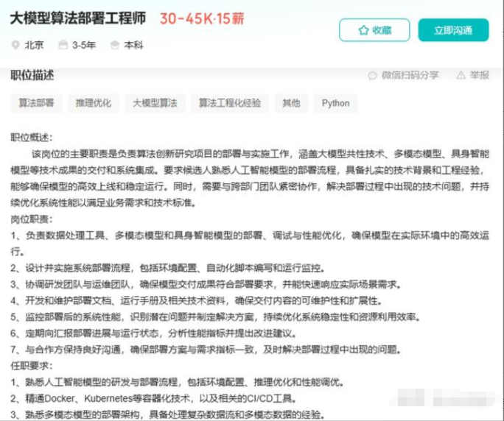504x421 pixels.
Task: Select the 算法工程化经验 tag
Action: (x=229, y=103)
